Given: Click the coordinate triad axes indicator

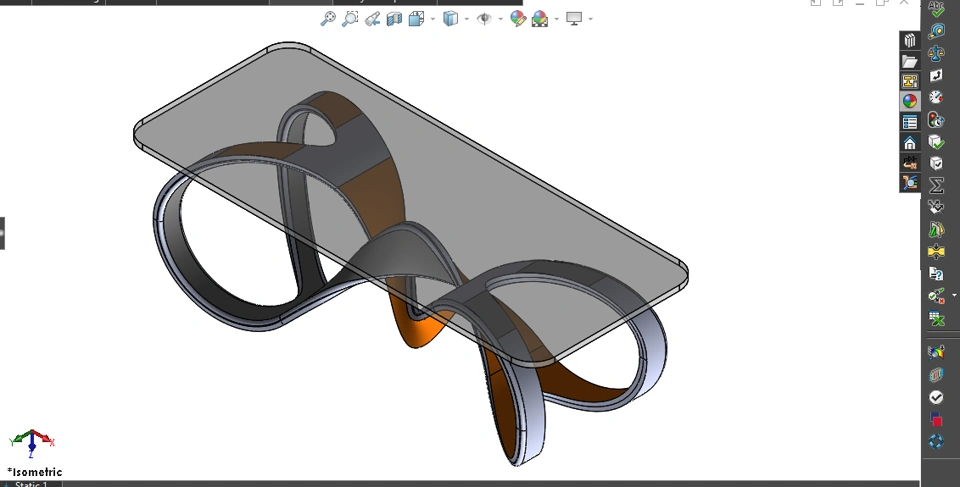Looking at the screenshot, I should [x=32, y=443].
